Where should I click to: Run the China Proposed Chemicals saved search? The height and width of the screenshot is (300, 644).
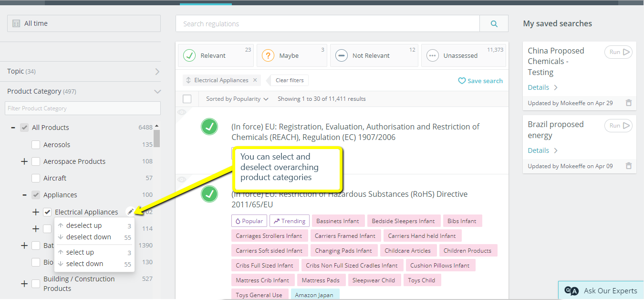click(x=618, y=52)
